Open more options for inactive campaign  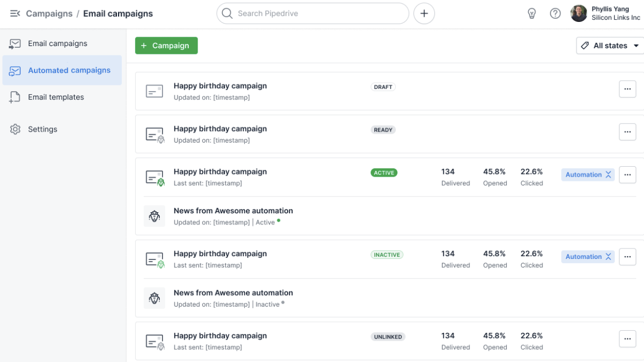627,257
